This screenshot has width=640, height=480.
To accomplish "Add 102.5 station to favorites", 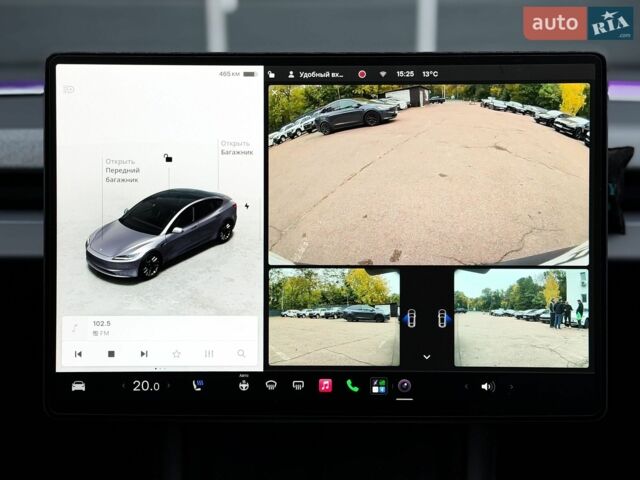I will (x=176, y=354).
